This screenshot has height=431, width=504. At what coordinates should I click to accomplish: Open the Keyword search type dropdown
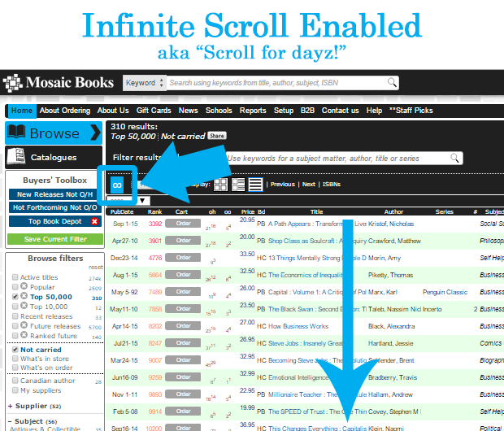pos(144,82)
